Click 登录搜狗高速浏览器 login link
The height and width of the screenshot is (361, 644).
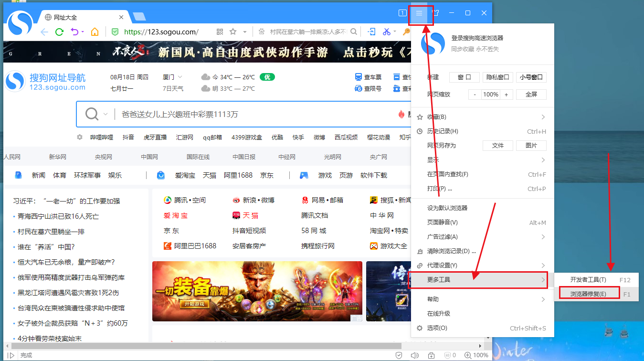click(x=477, y=38)
